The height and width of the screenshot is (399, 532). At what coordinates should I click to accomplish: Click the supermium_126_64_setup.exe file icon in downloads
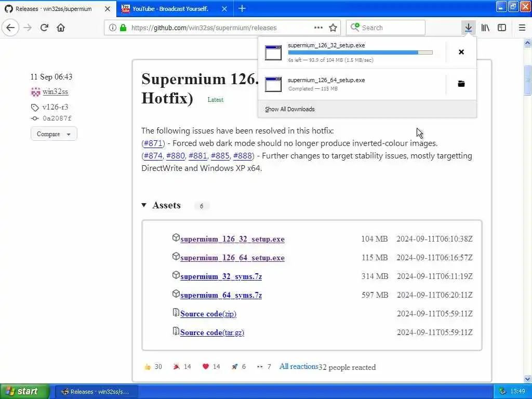[x=273, y=84]
